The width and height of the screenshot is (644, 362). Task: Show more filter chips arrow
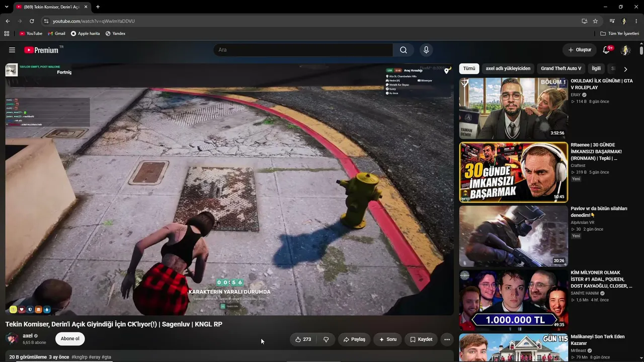(x=625, y=69)
